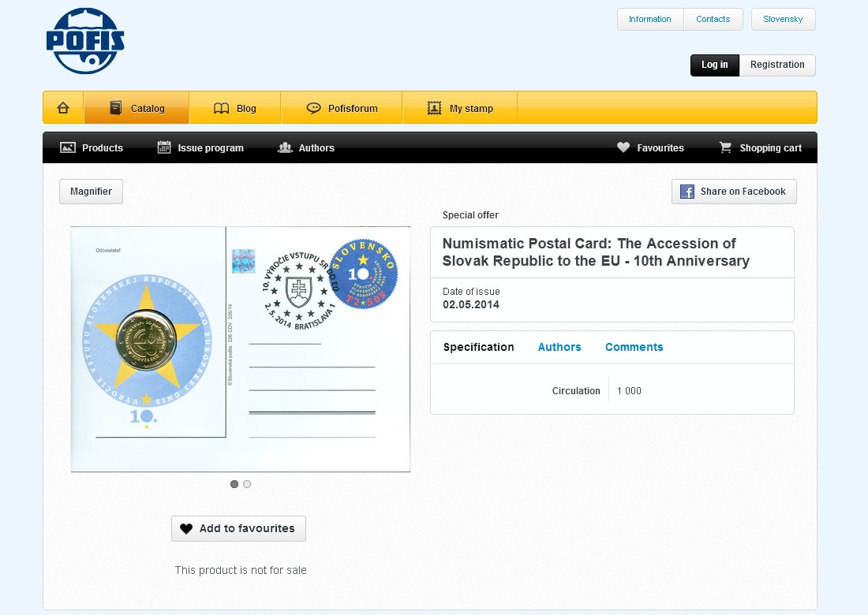Click the Information button
The image size is (868, 615).
pos(650,20)
